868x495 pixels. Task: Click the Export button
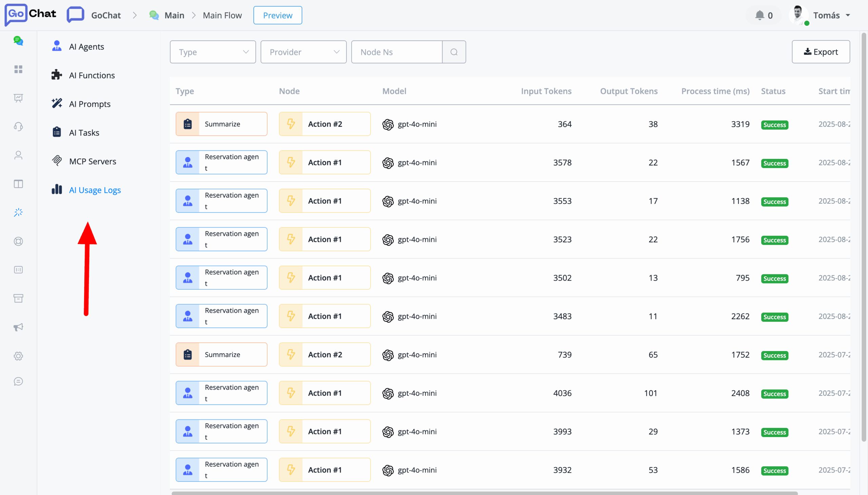[x=821, y=52]
